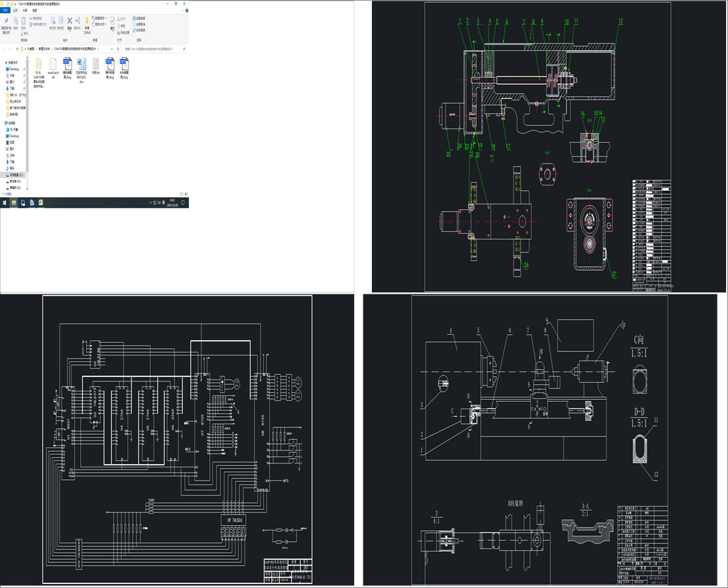Click the Explorer search box

[154, 49]
